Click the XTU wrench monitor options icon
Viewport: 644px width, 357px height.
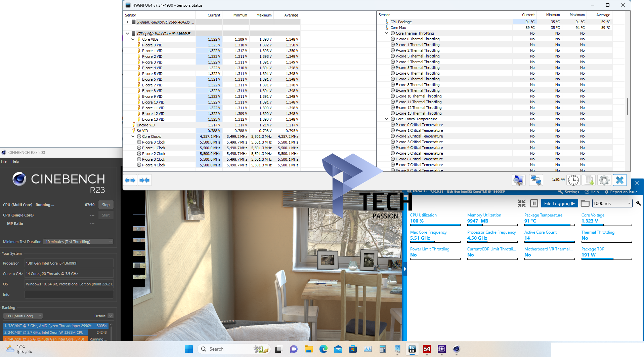(x=638, y=203)
